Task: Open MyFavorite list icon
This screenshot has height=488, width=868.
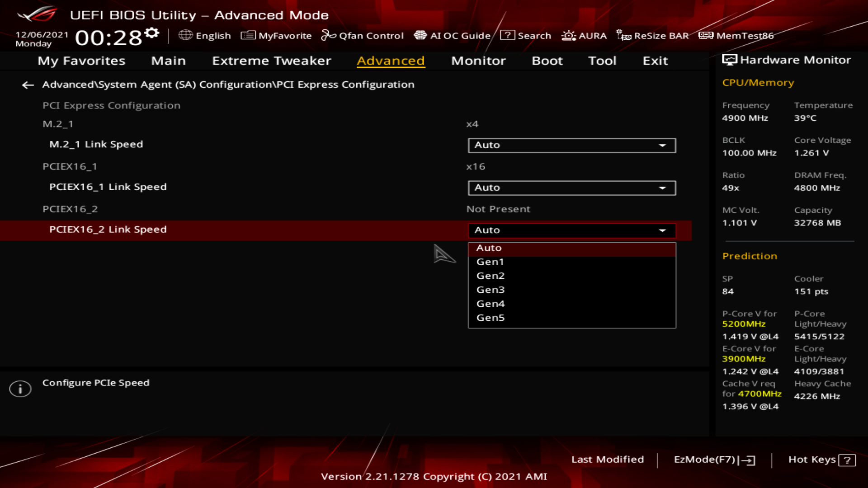Action: click(x=248, y=35)
